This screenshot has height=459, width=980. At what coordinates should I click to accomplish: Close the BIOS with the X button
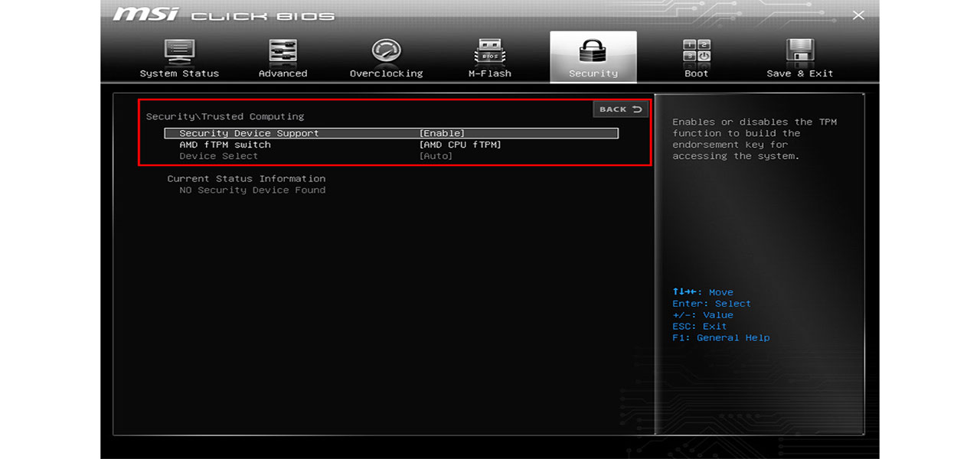[x=858, y=15]
